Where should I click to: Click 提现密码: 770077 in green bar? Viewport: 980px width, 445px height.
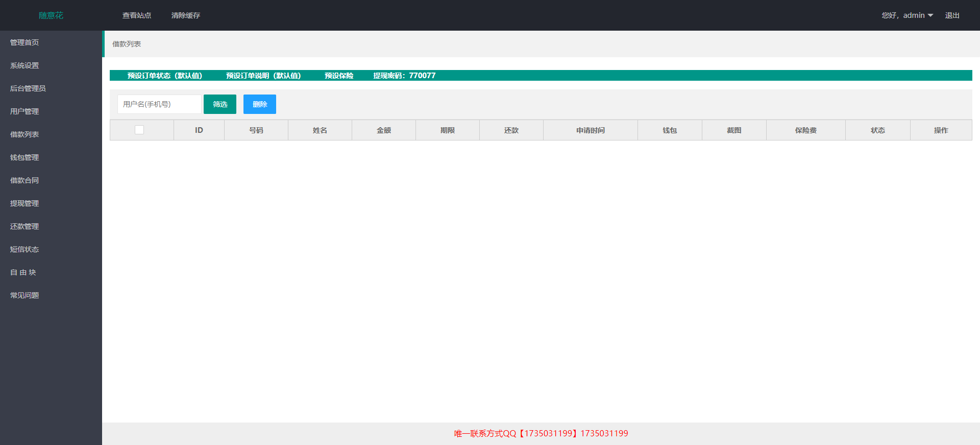pos(404,76)
